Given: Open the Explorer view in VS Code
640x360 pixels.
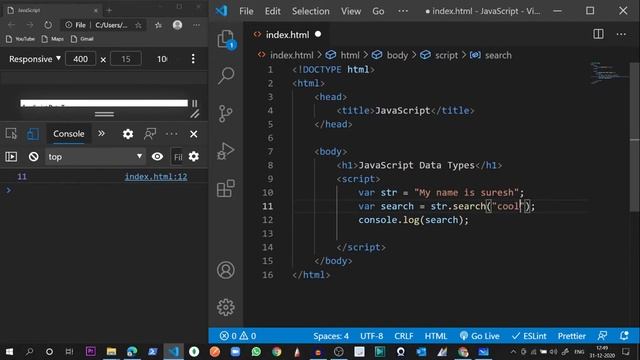Looking at the screenshot, I should pos(226,39).
